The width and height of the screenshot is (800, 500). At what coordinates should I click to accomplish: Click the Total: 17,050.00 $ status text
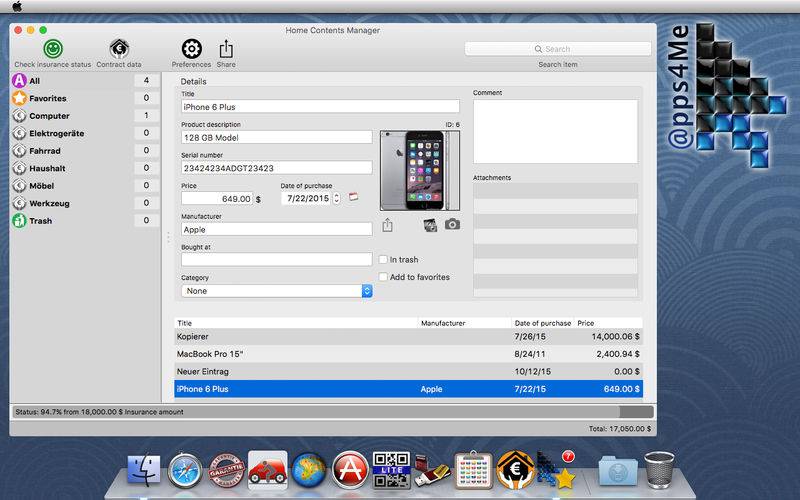[619, 429]
